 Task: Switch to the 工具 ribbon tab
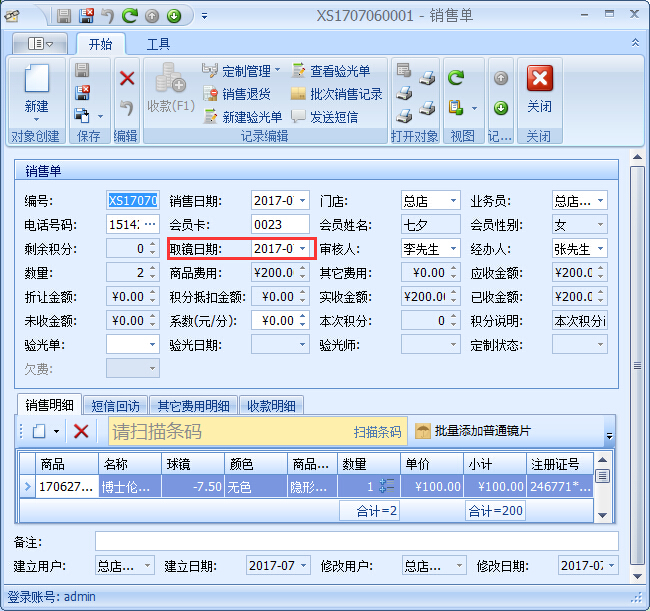[158, 44]
